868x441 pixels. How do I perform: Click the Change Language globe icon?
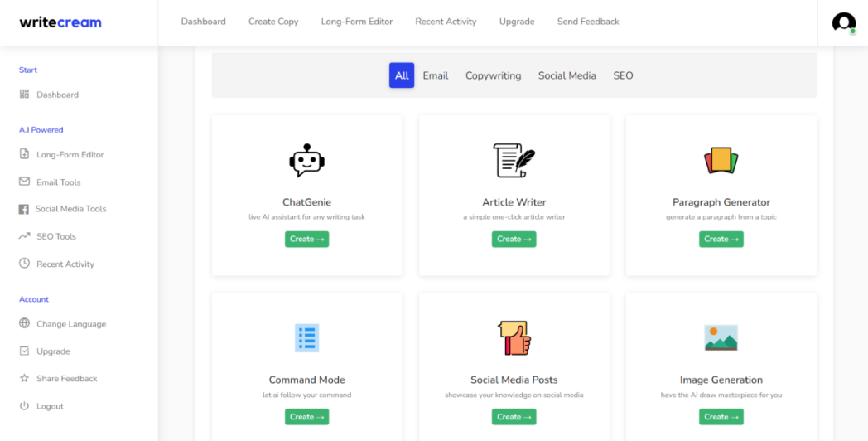[x=24, y=323]
